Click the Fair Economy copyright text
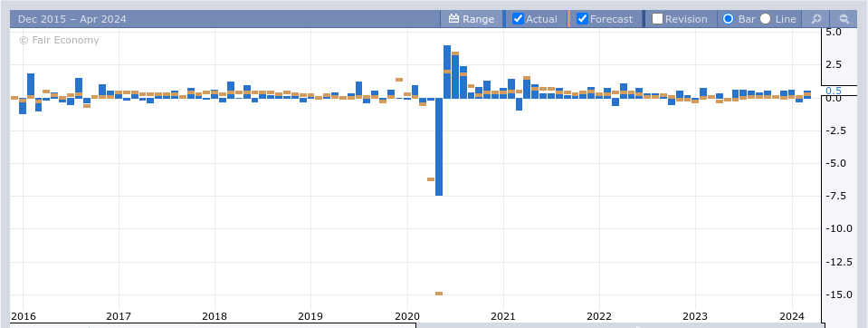Screen dimensions: 868x328 [x=59, y=40]
